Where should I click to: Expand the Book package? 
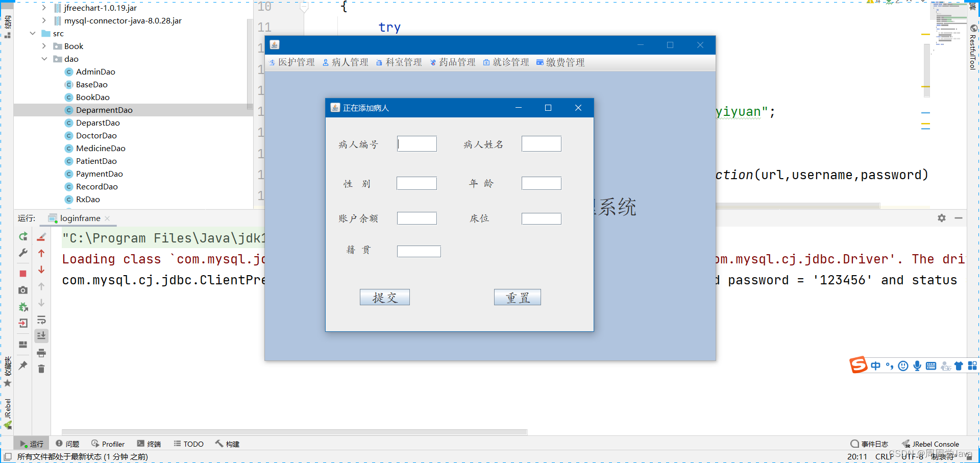coord(44,46)
